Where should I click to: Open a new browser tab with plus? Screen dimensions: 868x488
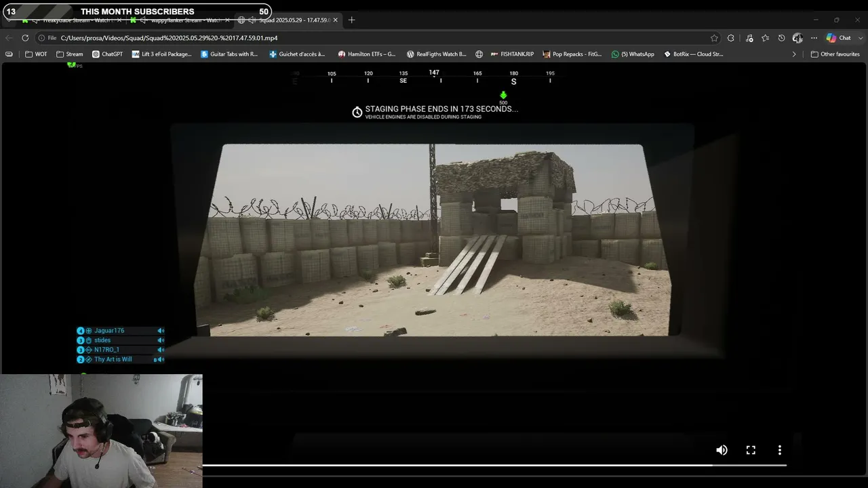[x=351, y=20]
